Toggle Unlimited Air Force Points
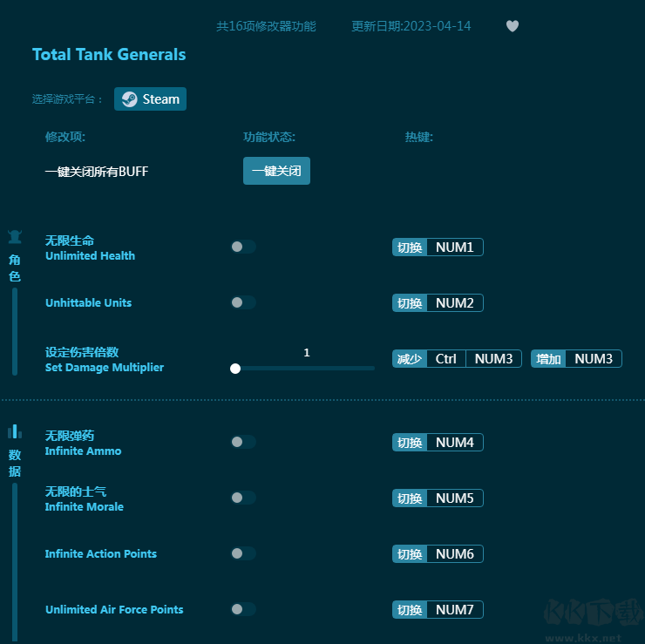This screenshot has width=645, height=644. click(x=242, y=610)
